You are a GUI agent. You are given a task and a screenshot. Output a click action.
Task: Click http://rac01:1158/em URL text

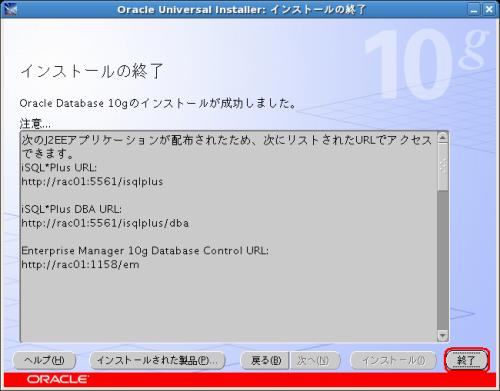click(80, 265)
